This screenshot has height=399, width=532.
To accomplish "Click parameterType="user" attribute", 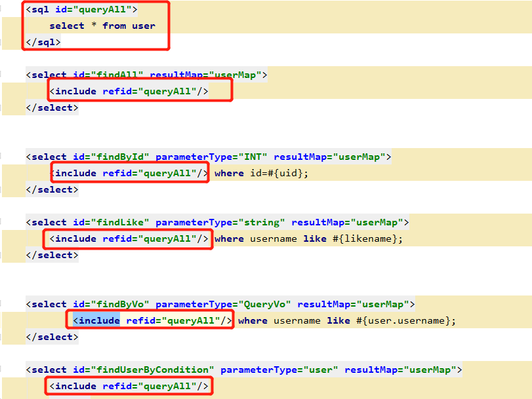I will click(x=279, y=370).
